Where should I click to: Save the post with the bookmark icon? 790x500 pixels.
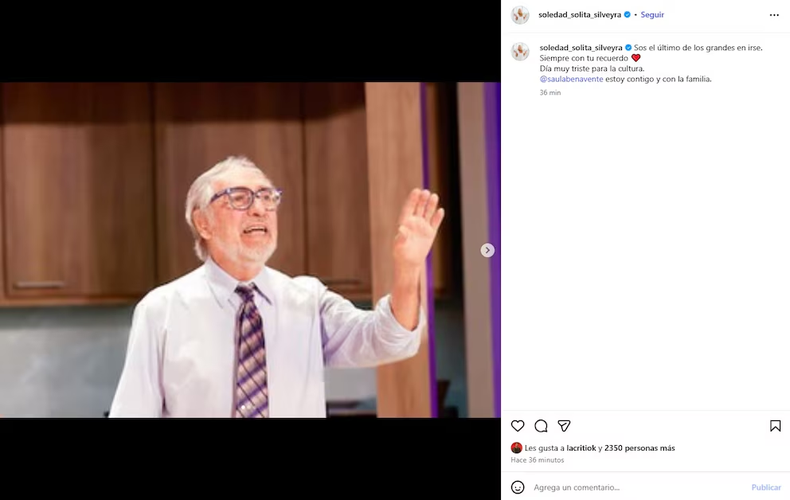[775, 426]
